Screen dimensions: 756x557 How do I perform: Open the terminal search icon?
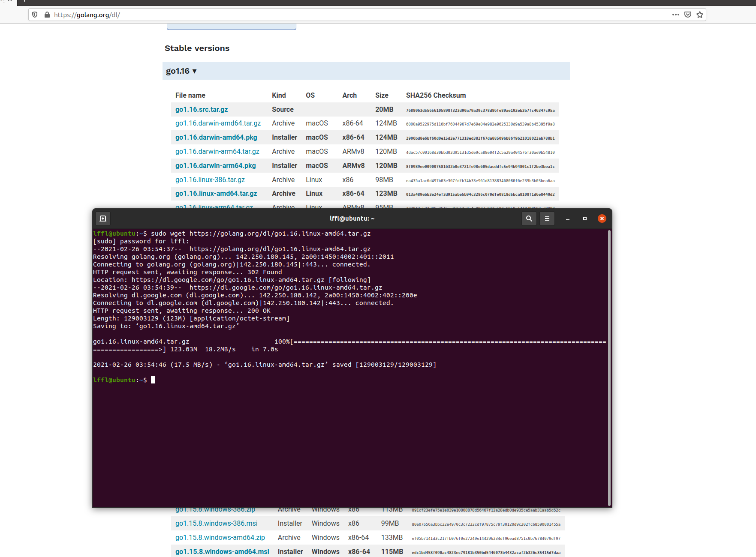(529, 219)
